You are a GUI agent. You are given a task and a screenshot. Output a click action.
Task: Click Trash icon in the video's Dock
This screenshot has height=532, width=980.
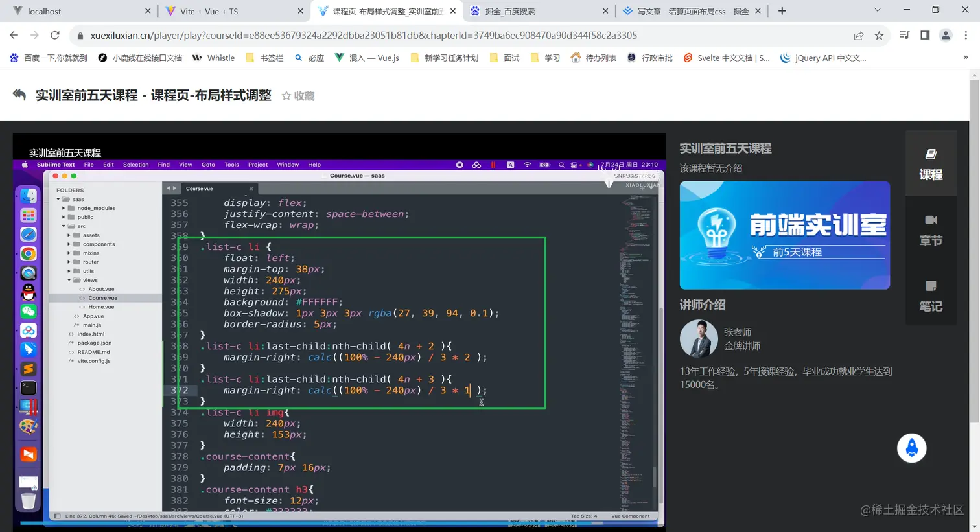(x=29, y=501)
